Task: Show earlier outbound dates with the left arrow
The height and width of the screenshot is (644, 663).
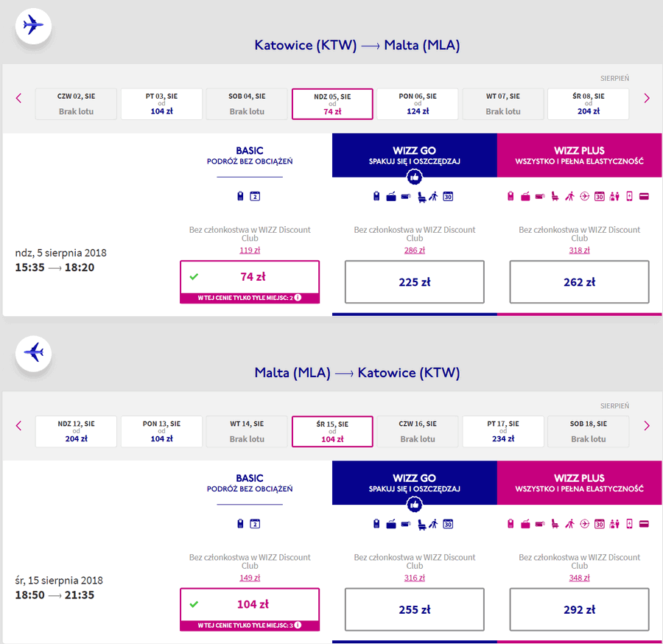Action: tap(18, 99)
